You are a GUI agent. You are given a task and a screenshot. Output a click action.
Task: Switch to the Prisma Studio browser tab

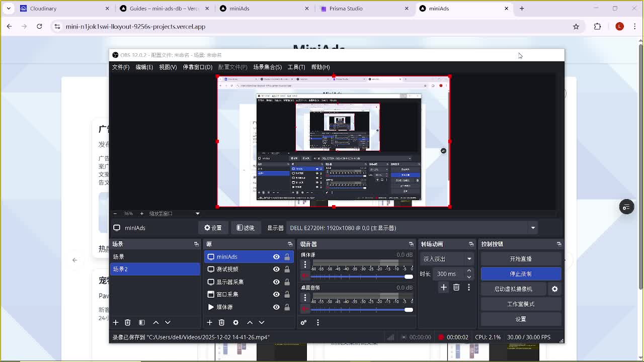pos(365,9)
